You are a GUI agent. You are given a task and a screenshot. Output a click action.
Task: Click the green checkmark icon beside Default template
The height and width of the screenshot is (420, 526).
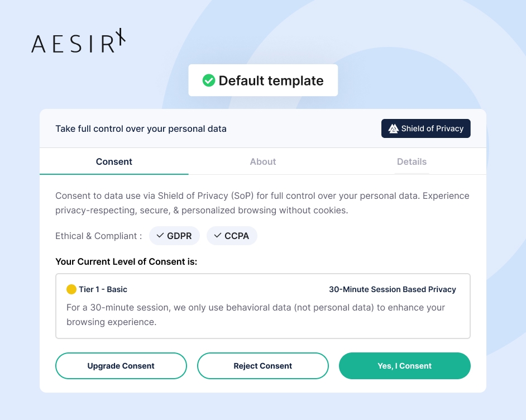coord(209,80)
